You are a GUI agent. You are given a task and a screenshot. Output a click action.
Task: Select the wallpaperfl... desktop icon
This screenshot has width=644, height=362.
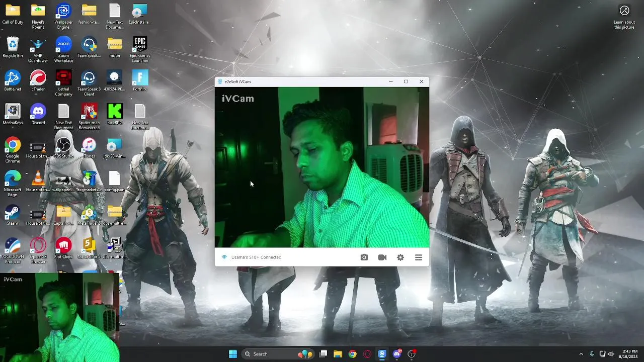pyautogui.click(x=63, y=182)
